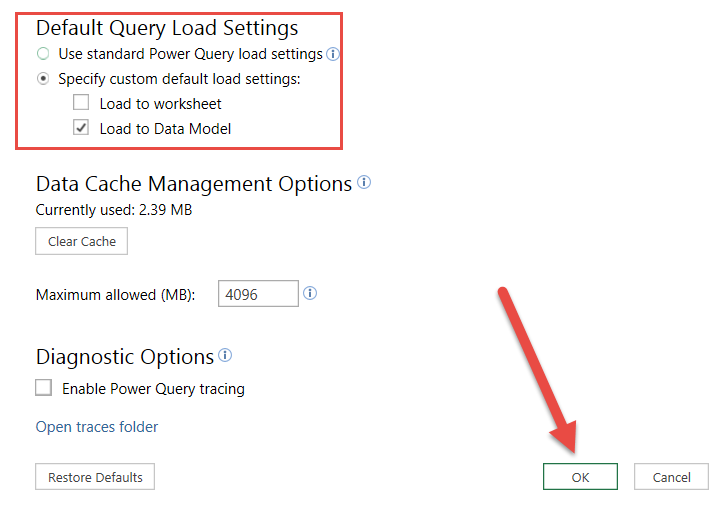Select Specify custom default load settings option
722x528 pixels.
point(43,79)
